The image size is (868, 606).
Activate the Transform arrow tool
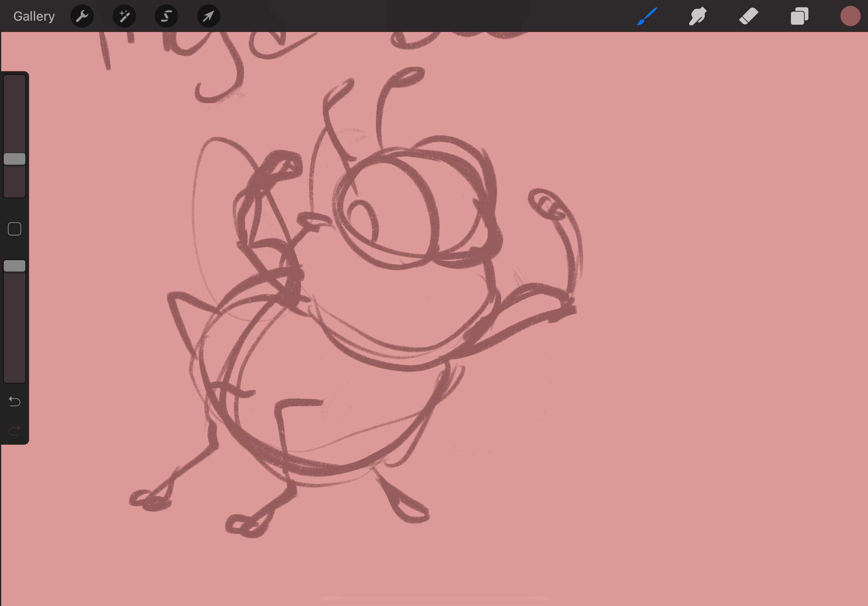(x=208, y=16)
